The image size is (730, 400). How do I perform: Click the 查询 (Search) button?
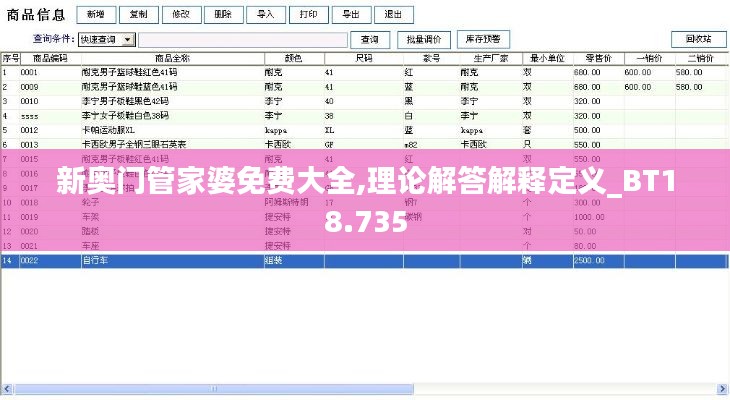pos(370,39)
